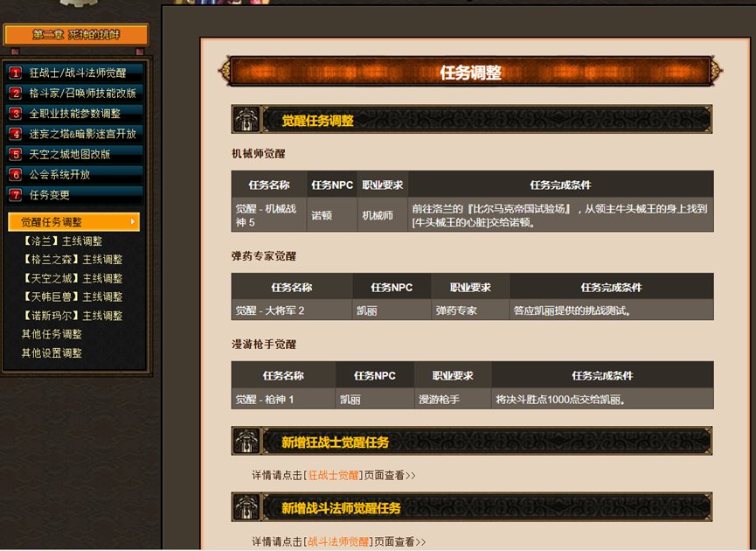The image size is (756, 551).
Task: Click the icon beside 觉醒任务调整 section header
Action: pyautogui.click(x=246, y=119)
